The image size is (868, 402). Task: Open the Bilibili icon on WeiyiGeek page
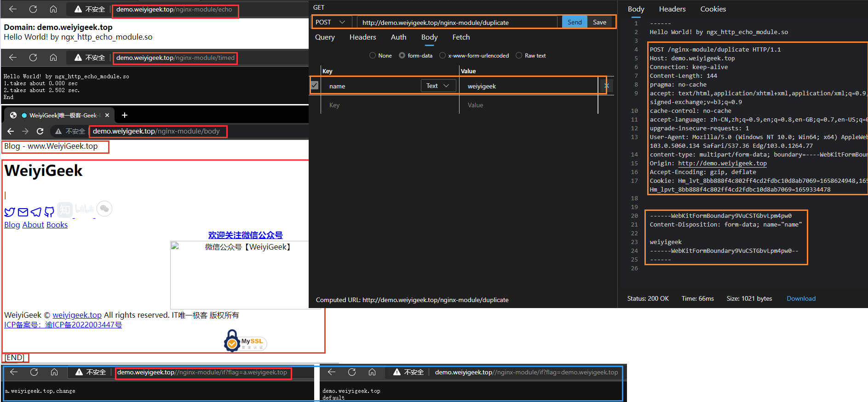tap(85, 210)
